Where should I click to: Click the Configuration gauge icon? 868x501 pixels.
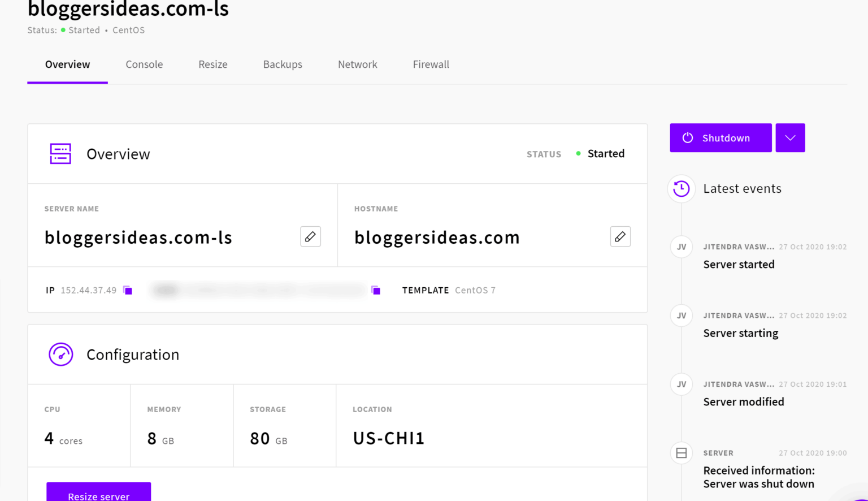pyautogui.click(x=60, y=355)
